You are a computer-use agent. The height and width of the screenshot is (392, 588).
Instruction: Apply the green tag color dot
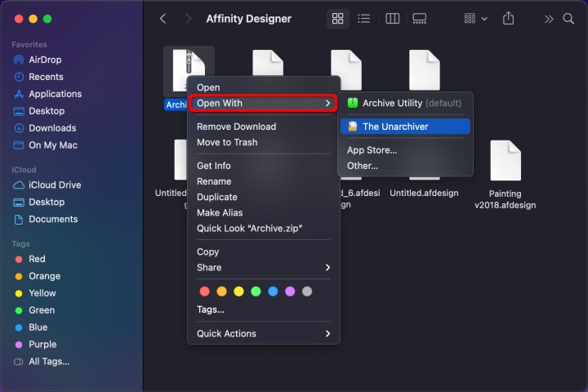point(256,292)
